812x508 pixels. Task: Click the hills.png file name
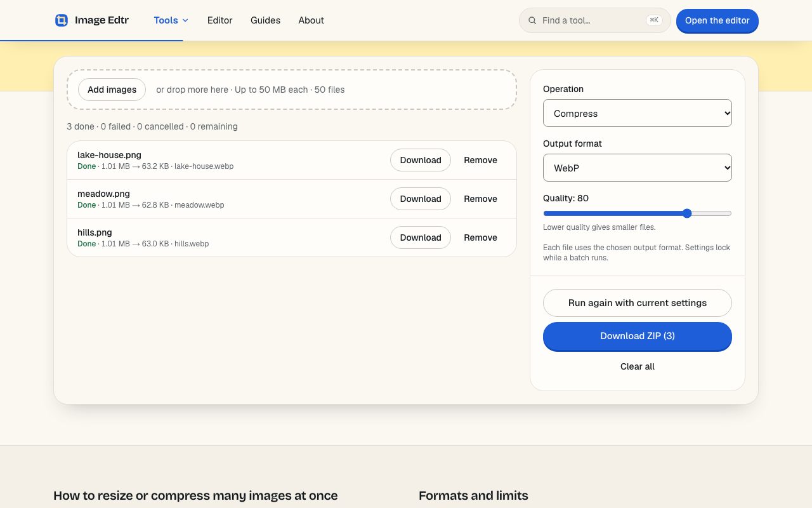coord(95,232)
